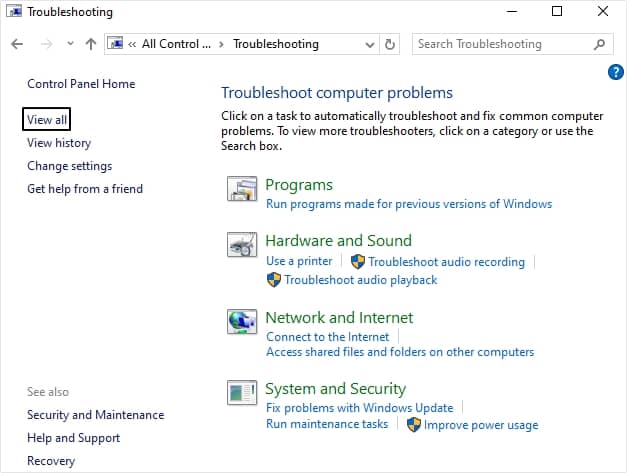Open recent locations dropdown chevron

[x=70, y=43]
